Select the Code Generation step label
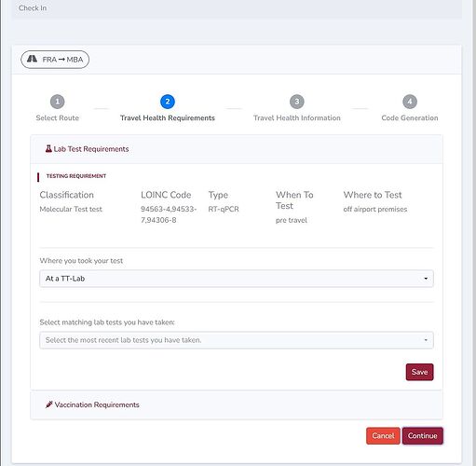The image size is (476, 466). tap(410, 118)
